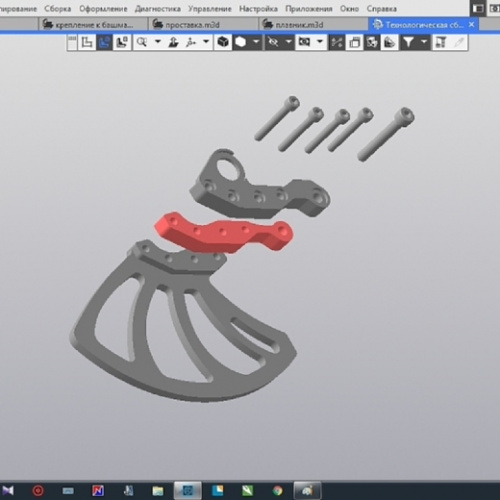Image resolution: width=500 pixels, height=500 pixels.
Task: Click the filter funnel icon
Action: [x=408, y=42]
